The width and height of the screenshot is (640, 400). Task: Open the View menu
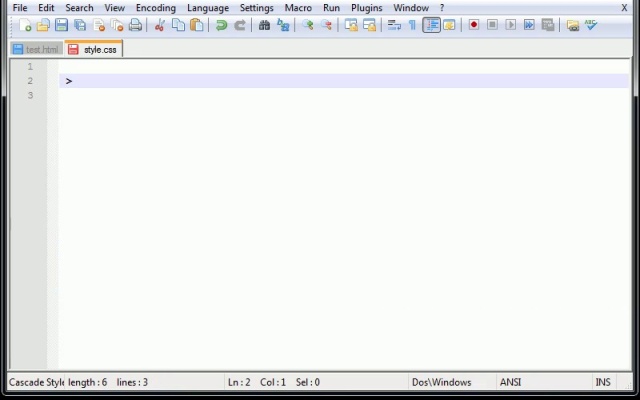point(114,8)
